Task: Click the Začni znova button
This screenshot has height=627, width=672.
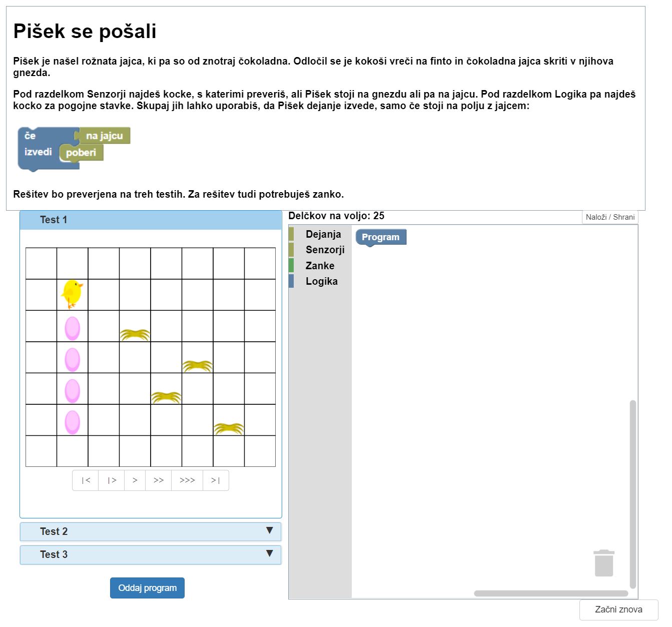Action: coord(618,609)
